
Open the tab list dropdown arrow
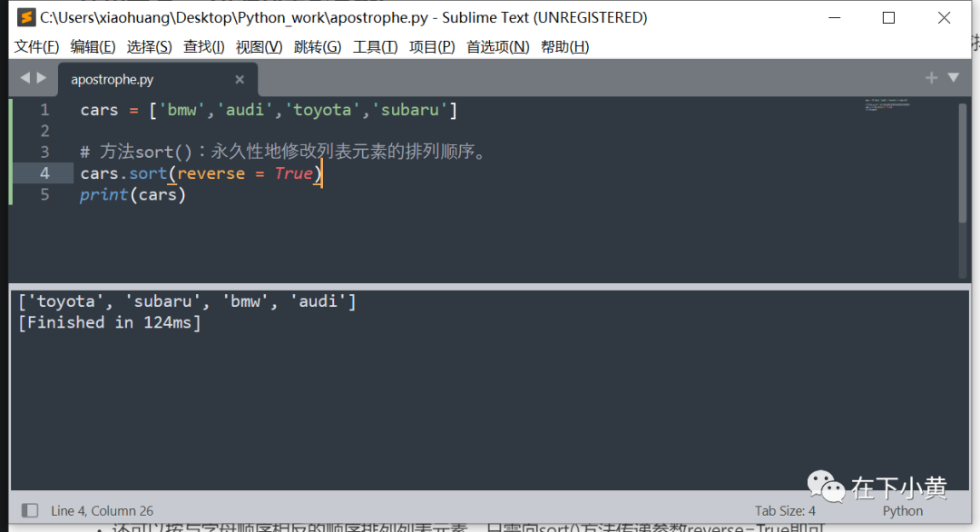click(x=953, y=77)
